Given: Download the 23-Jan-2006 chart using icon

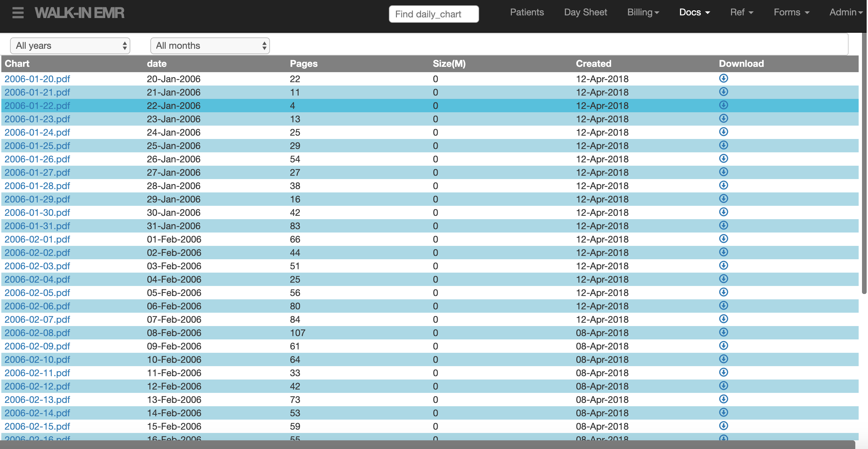Looking at the screenshot, I should (x=723, y=118).
